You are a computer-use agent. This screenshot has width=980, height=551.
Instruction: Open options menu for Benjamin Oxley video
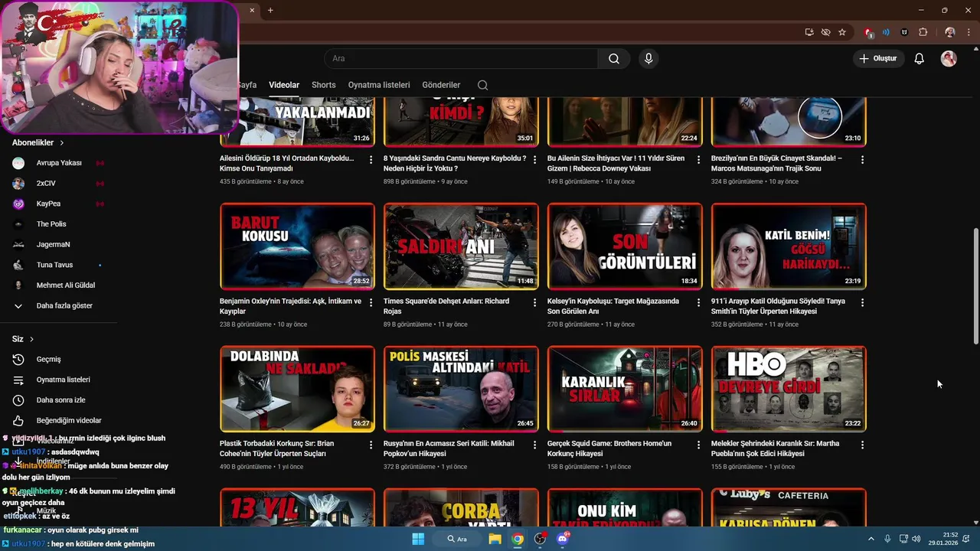[x=371, y=302]
